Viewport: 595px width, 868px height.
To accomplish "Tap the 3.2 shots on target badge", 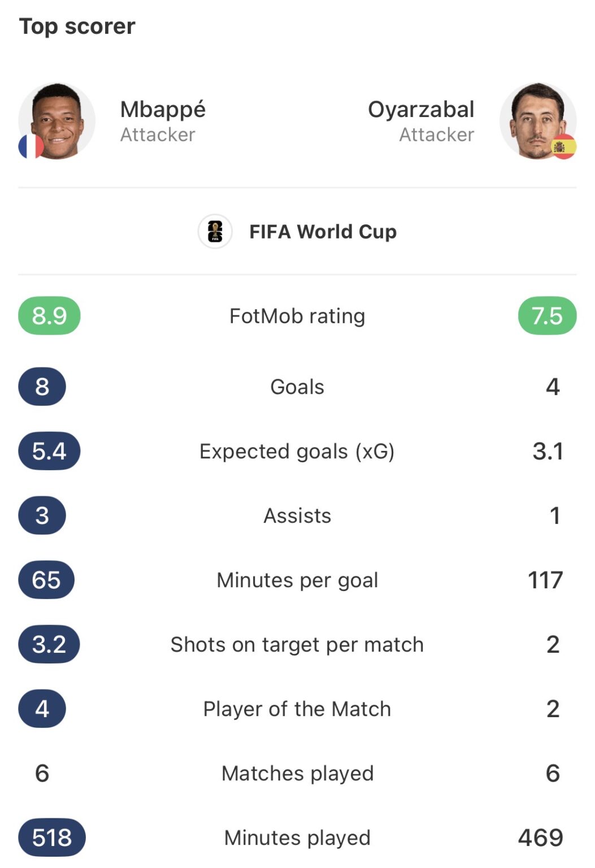I will coord(49,644).
